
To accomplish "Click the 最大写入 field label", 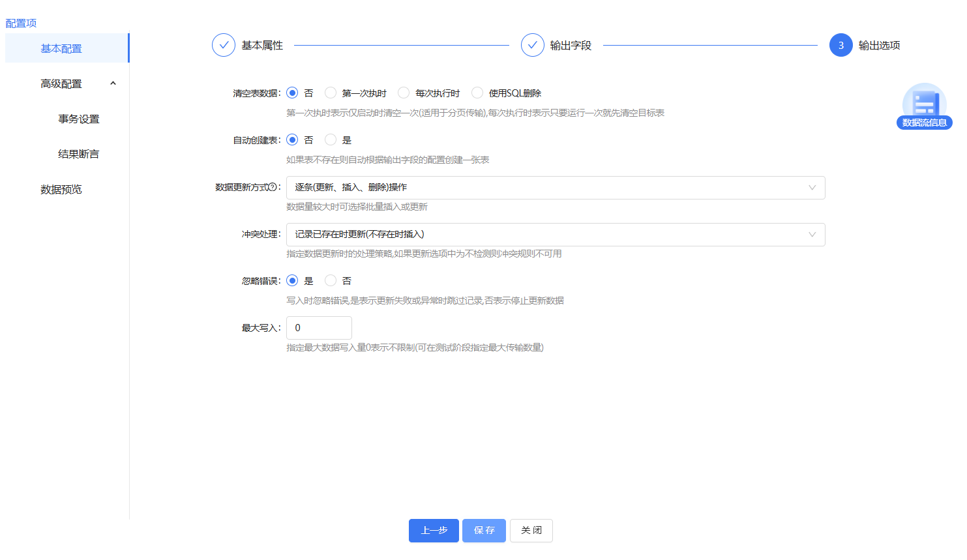I will coord(261,328).
